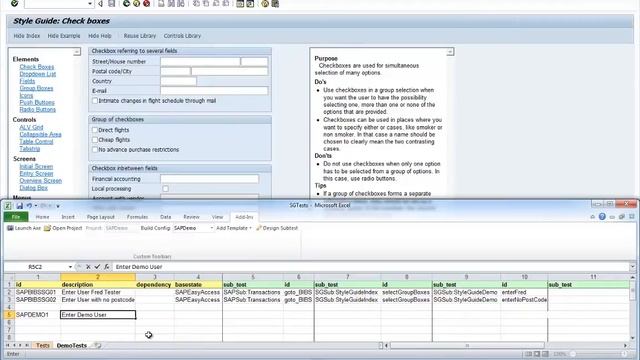This screenshot has height=360, width=640.
Task: Click the green checkmark Enter icon in SAP toolbar
Action: coord(14,3)
